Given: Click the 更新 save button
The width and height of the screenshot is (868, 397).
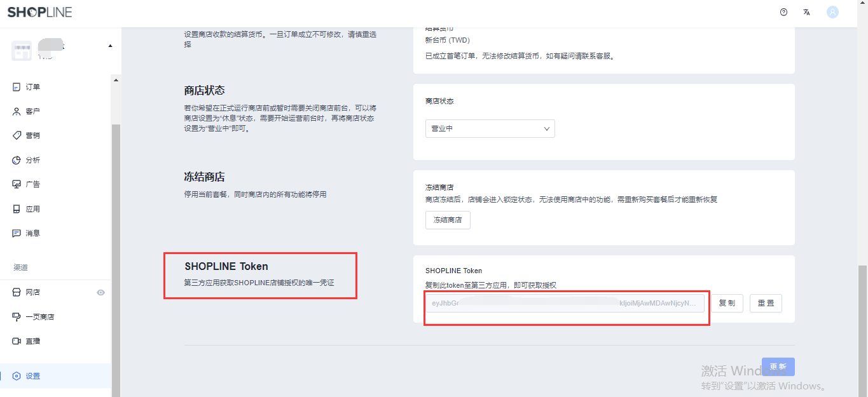Looking at the screenshot, I should coord(778,367).
